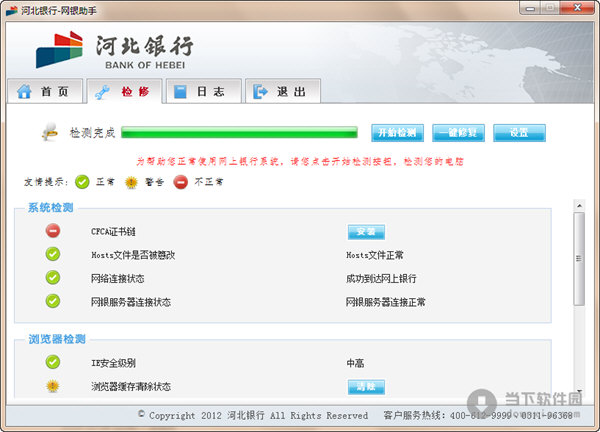Select the 浏览器缓存清除状态 label
The image size is (600, 432).
pos(131,387)
